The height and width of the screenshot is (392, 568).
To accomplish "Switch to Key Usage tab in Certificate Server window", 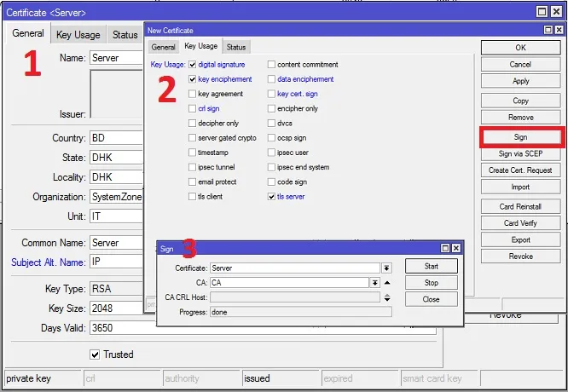I will 78,35.
